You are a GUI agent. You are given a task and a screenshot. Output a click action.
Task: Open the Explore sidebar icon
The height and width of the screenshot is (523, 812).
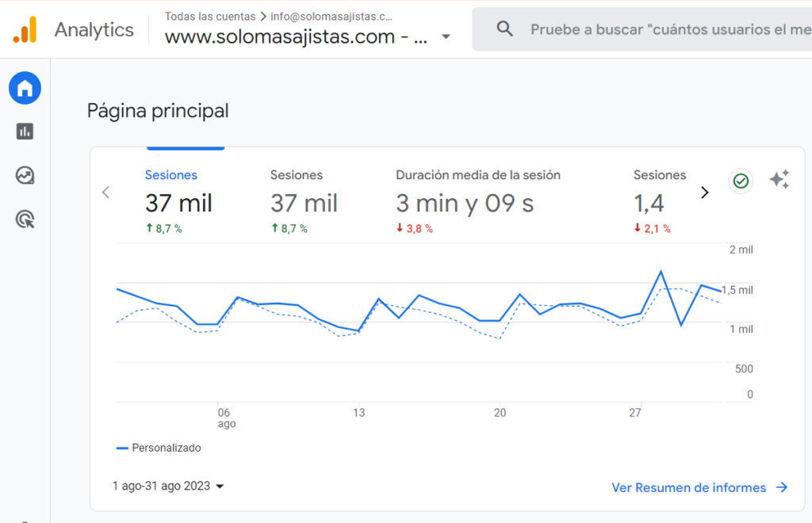tap(25, 175)
